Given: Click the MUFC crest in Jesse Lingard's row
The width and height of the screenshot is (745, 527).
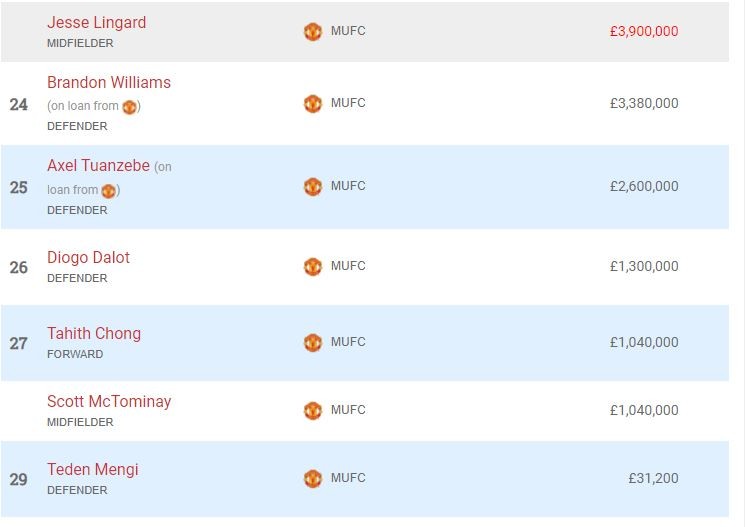Looking at the screenshot, I should coord(313,32).
